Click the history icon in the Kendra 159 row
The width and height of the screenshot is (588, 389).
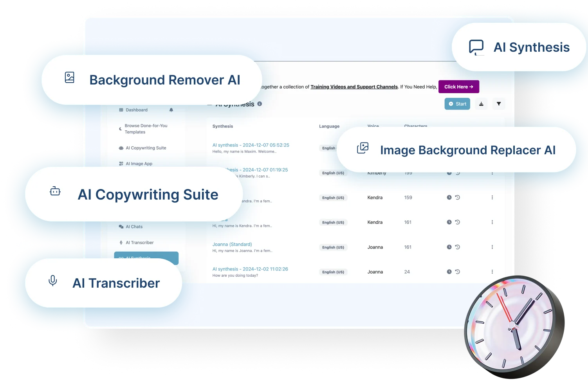click(457, 198)
